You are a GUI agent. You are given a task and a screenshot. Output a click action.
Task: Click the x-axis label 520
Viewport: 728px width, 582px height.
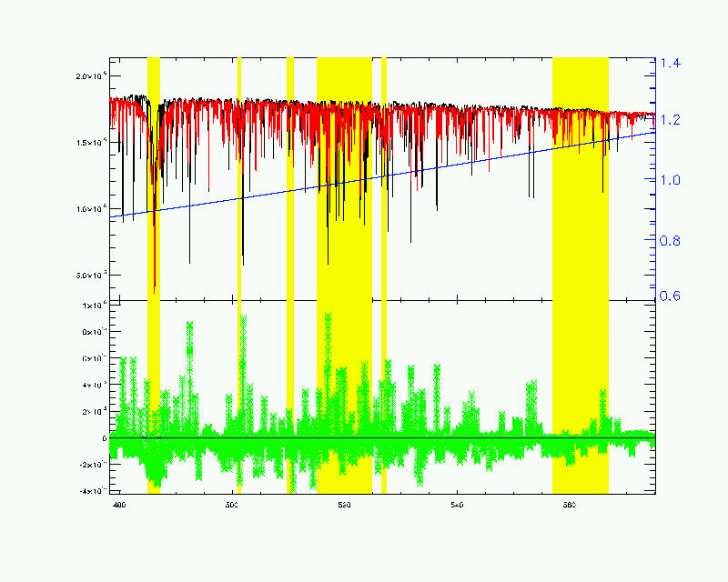(x=344, y=505)
